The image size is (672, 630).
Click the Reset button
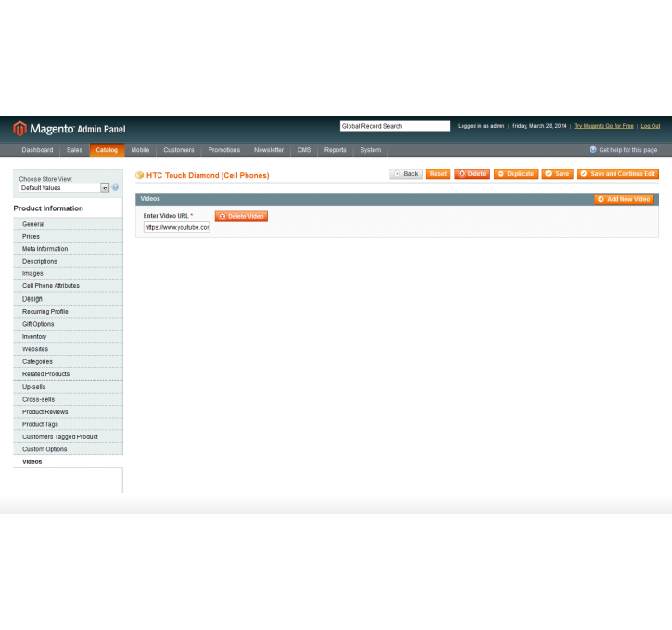[x=438, y=174]
